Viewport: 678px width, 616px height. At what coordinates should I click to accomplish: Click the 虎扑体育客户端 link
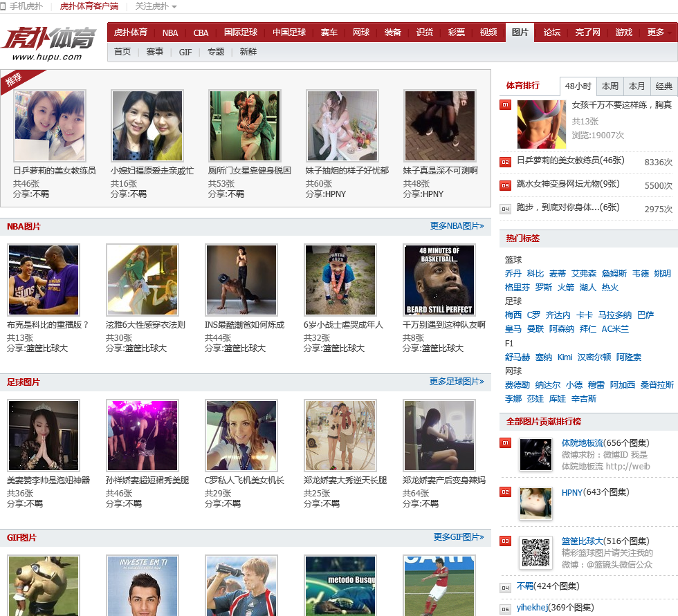click(89, 6)
